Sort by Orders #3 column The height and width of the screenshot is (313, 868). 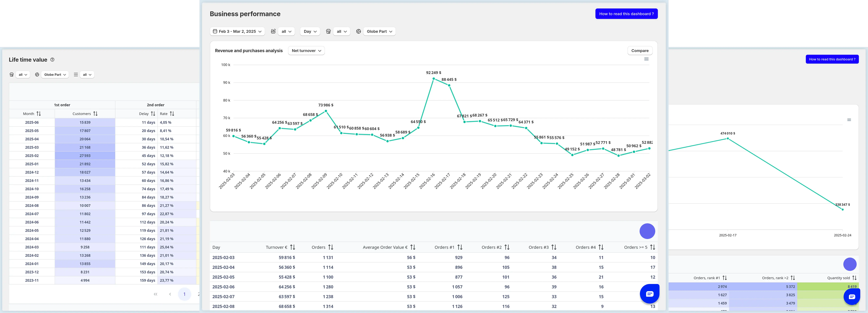(554, 247)
